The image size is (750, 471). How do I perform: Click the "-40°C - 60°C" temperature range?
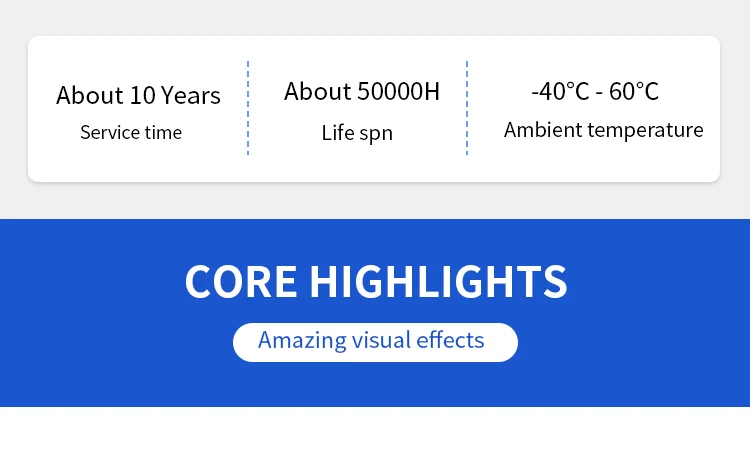(x=595, y=92)
